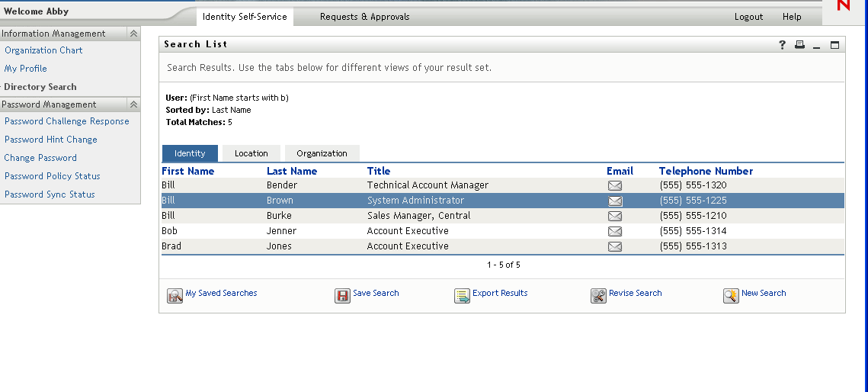This screenshot has height=392, width=868.
Task: Switch to the Location tab
Action: (251, 153)
